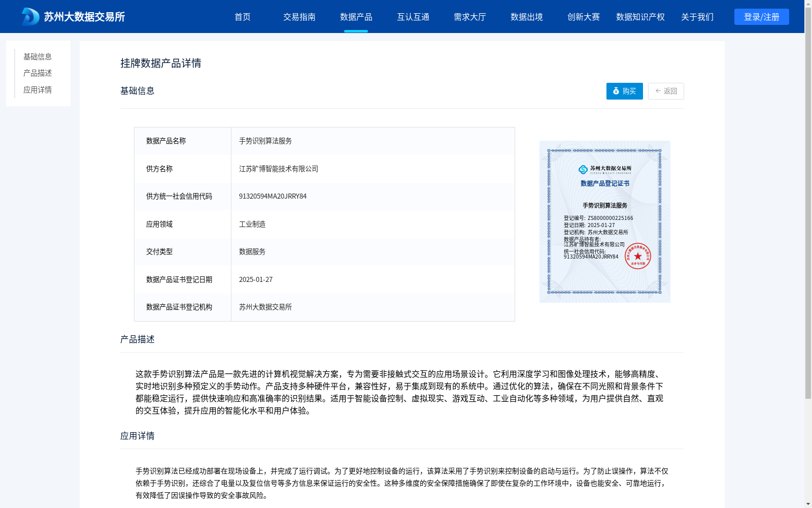Screen dimensions: 812x508
Task: Select the product name 手势识别算法服务 cell
Action: pos(373,141)
